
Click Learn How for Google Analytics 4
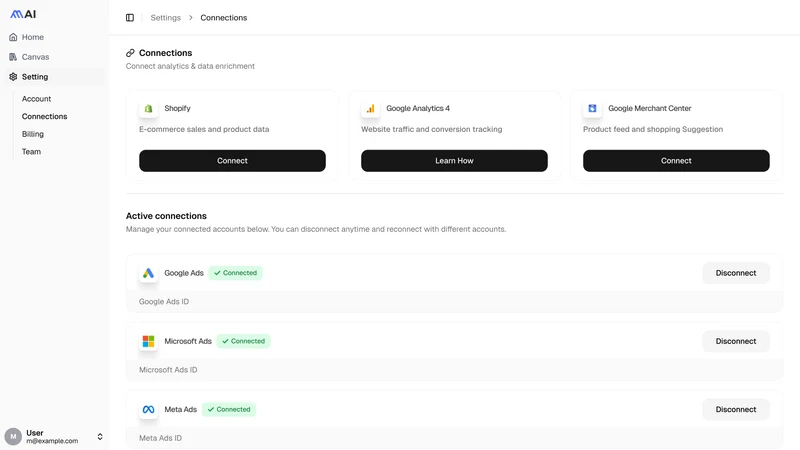pyautogui.click(x=454, y=161)
